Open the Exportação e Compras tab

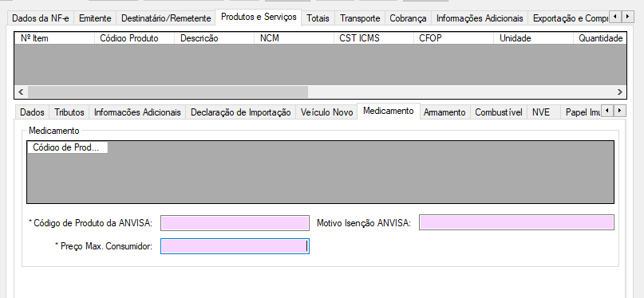(x=569, y=18)
